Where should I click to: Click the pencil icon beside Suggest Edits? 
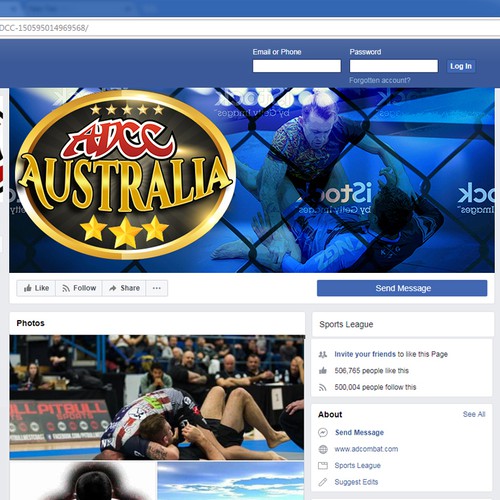pyautogui.click(x=323, y=482)
